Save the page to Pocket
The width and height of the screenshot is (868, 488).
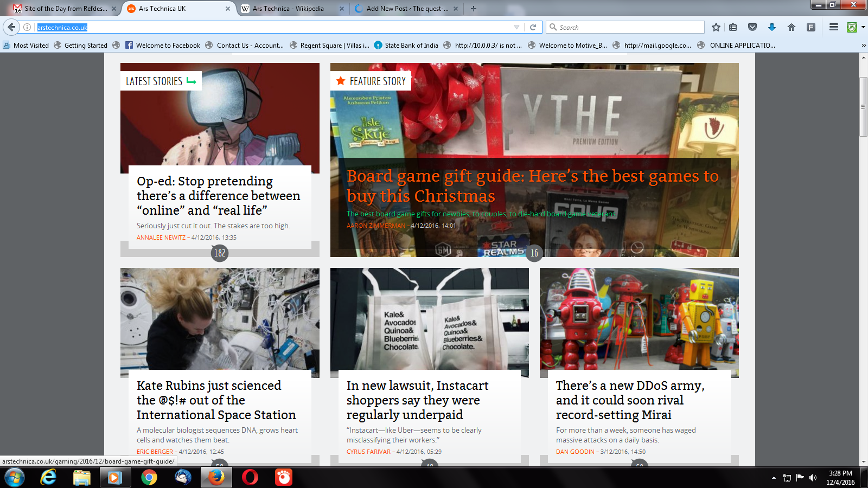coord(752,27)
